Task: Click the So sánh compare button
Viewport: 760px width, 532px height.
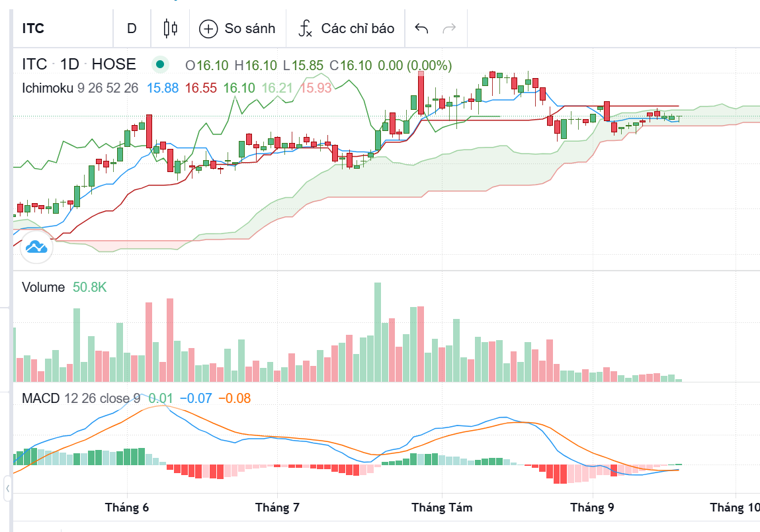Action: tap(237, 28)
